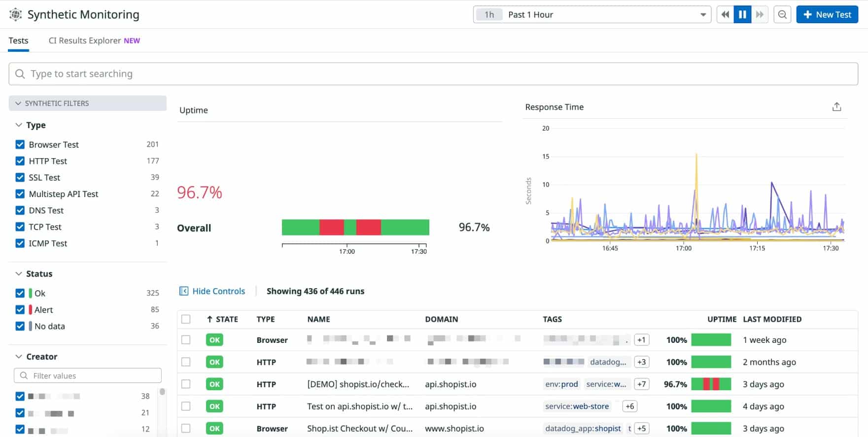Click the plus icon on New Test
This screenshot has width=868, height=437.
(x=807, y=15)
